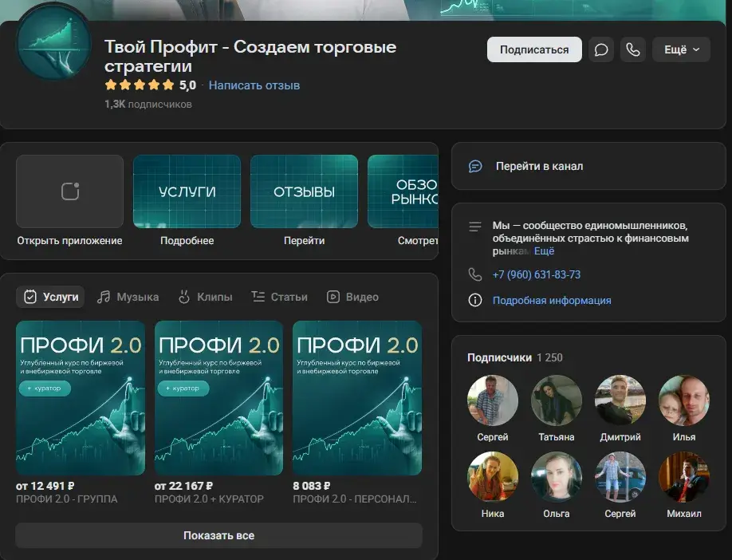Open the ОБЗОР РЫНКА menu tile
Image resolution: width=732 pixels, height=560 pixels.
(x=403, y=191)
